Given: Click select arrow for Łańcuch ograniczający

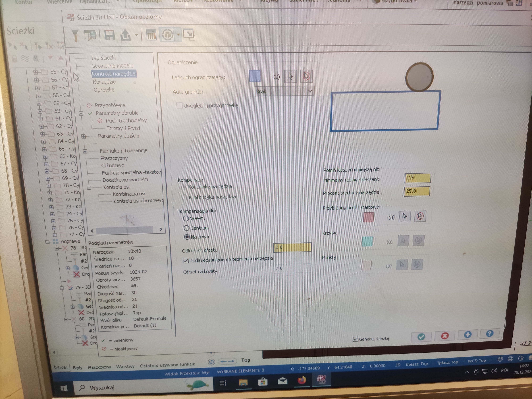Looking at the screenshot, I should pyautogui.click(x=290, y=76).
